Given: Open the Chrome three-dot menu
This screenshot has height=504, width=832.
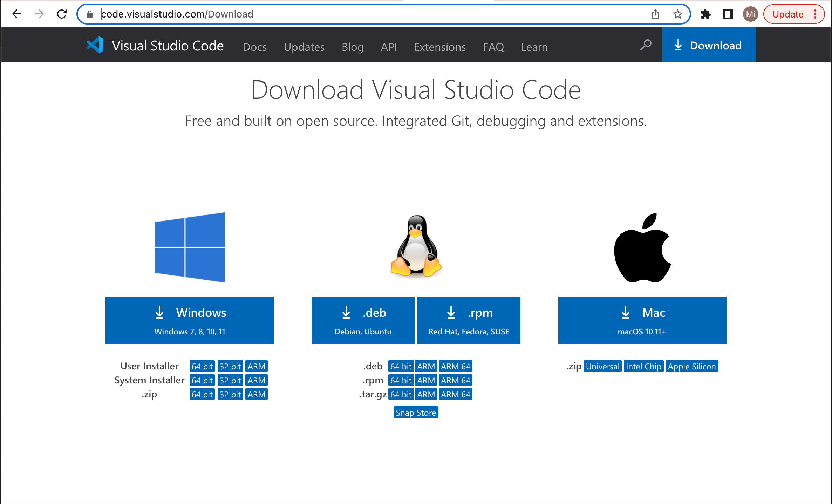Looking at the screenshot, I should (816, 14).
